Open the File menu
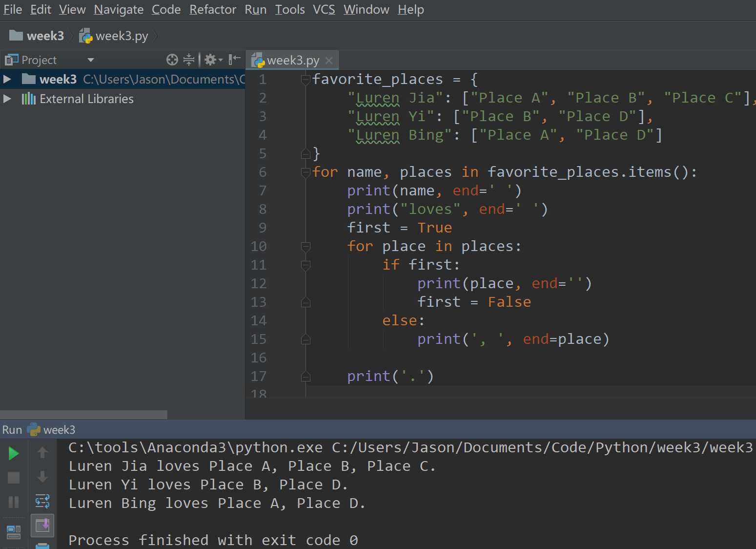756x549 pixels. tap(13, 9)
